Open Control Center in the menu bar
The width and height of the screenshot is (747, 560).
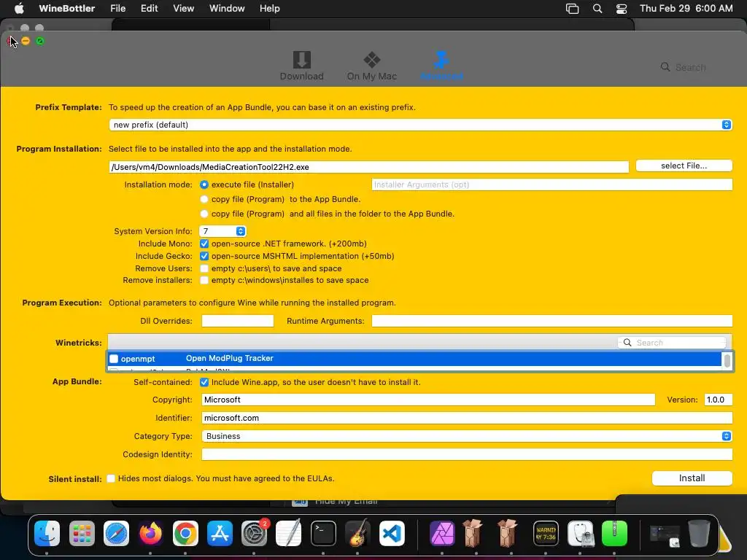622,8
